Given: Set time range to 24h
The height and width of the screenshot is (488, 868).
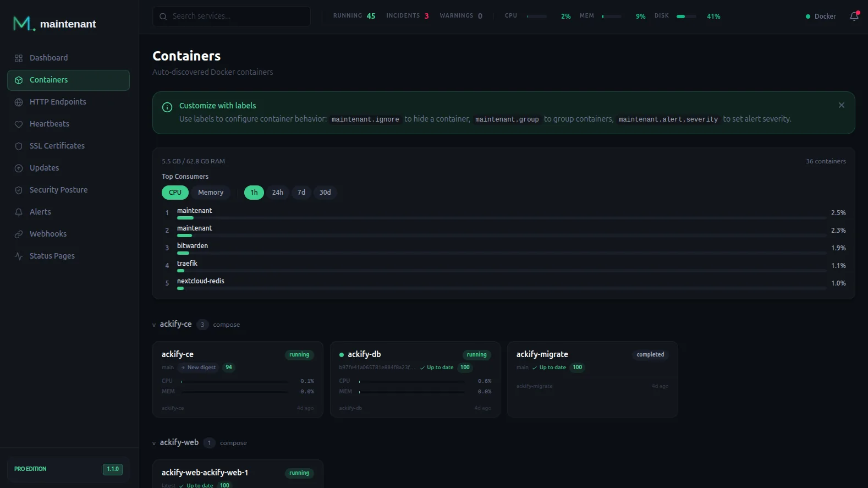Looking at the screenshot, I should click(277, 193).
